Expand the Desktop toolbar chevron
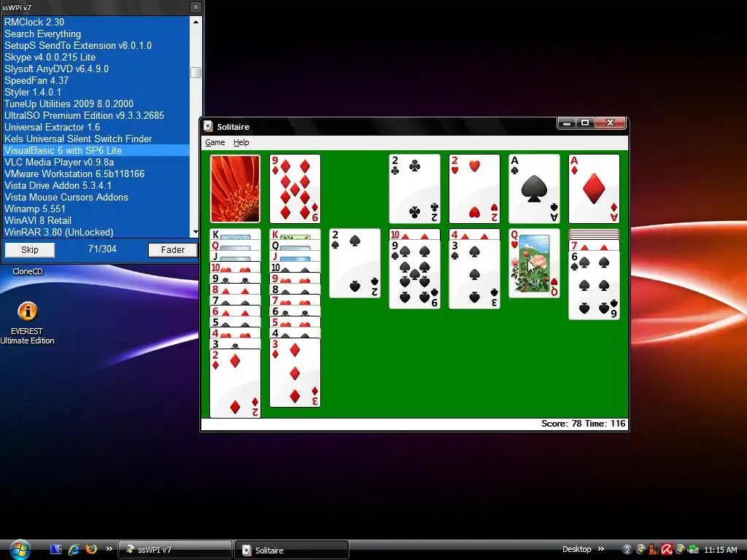 point(601,549)
